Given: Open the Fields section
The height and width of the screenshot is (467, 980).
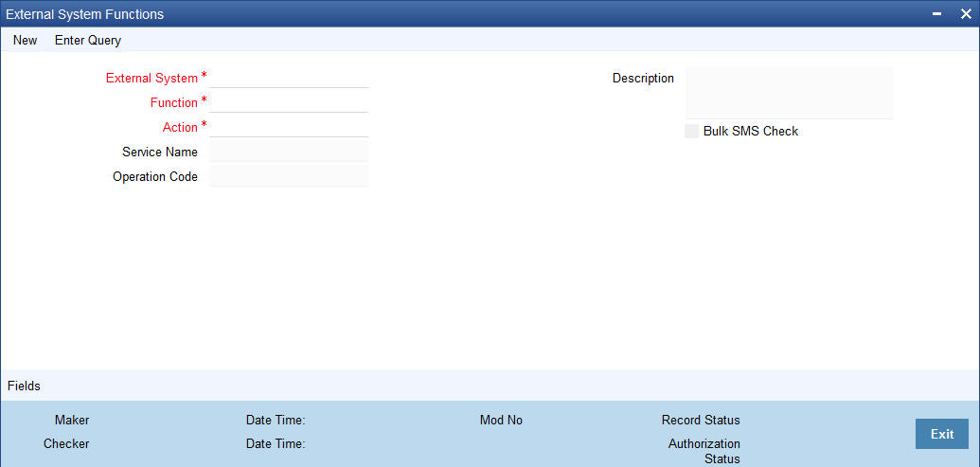Looking at the screenshot, I should coord(24,386).
